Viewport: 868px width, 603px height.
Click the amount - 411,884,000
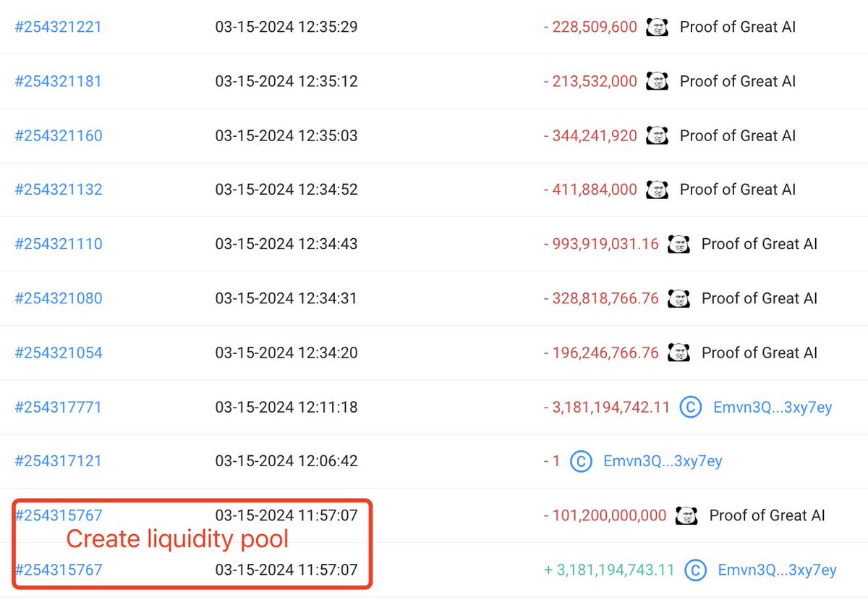(x=590, y=190)
